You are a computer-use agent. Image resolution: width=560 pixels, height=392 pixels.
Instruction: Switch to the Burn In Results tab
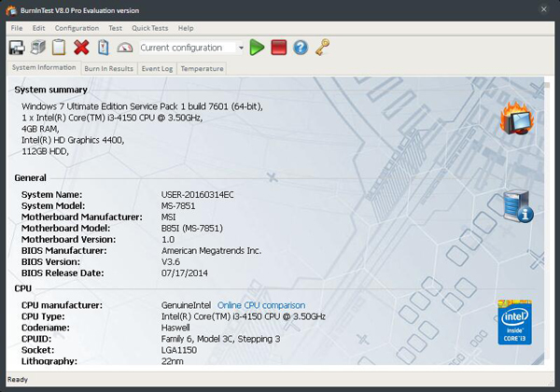pos(108,68)
